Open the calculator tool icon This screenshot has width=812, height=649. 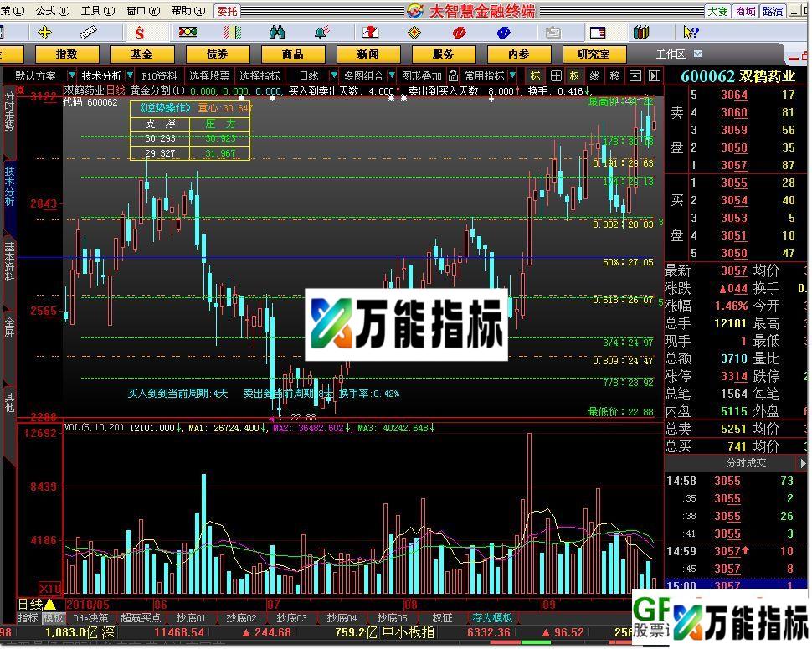(x=552, y=32)
